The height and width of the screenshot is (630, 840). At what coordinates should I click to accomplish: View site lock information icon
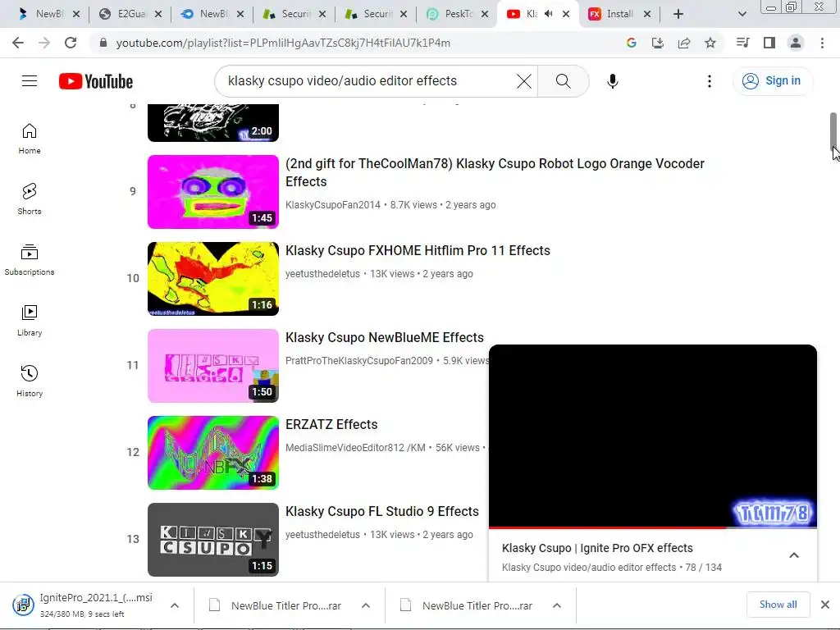tap(103, 43)
